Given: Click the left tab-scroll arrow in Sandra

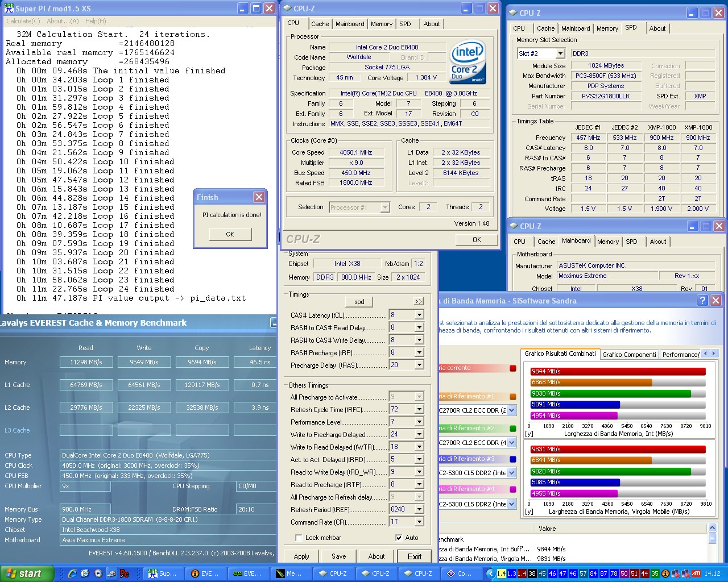Looking at the screenshot, I should pos(706,354).
